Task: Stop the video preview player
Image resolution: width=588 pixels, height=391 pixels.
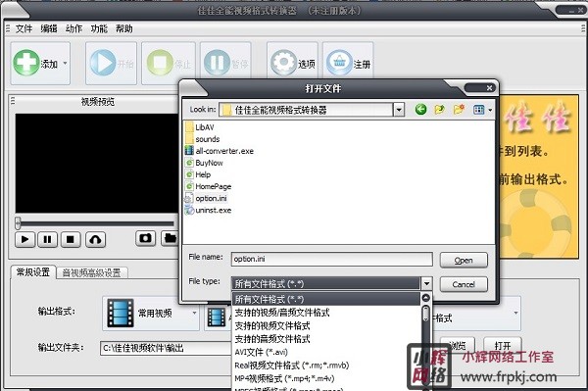Action: (x=71, y=239)
